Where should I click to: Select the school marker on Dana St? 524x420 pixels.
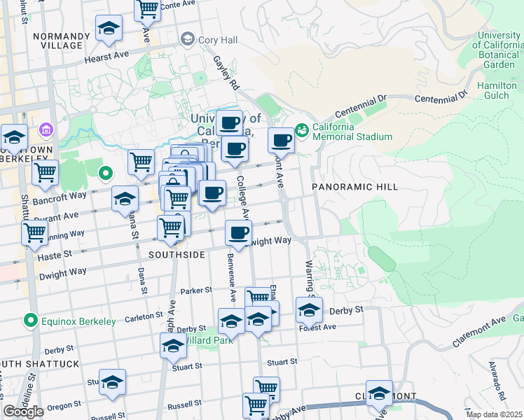coord(125,199)
